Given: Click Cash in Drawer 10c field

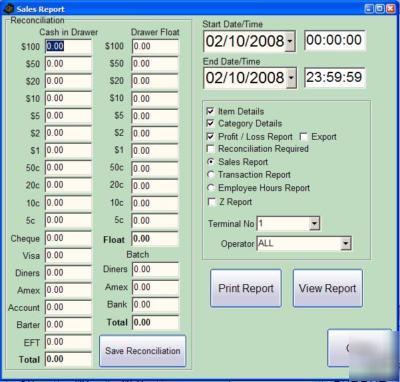Looking at the screenshot, I should click(68, 203).
